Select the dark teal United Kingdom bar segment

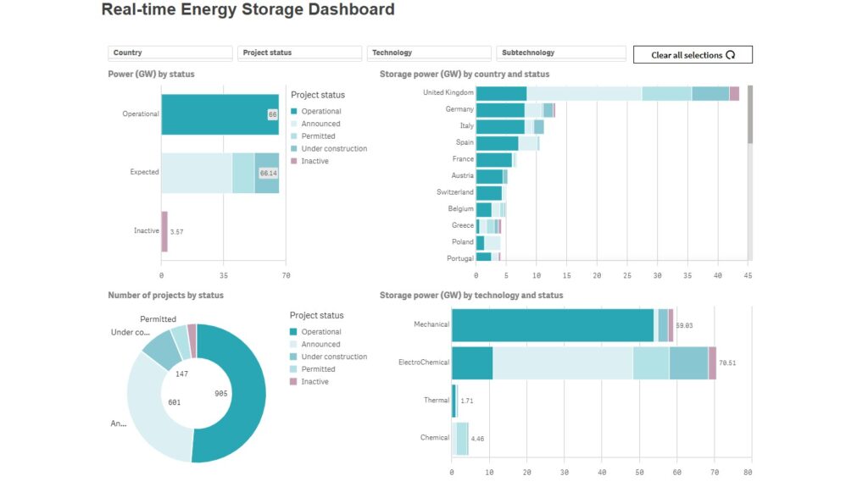tap(501, 93)
